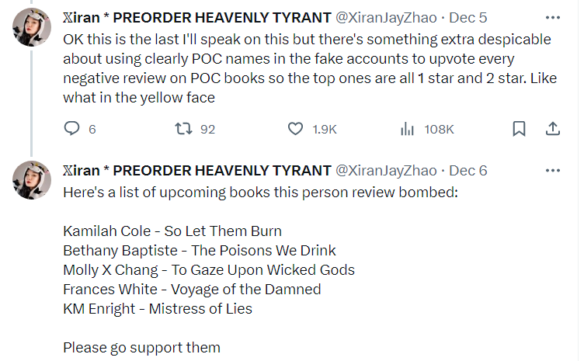Viewport: 584px width, 361px height.
Task: Open display name link on Dec 5 tweet
Action: pos(197,18)
